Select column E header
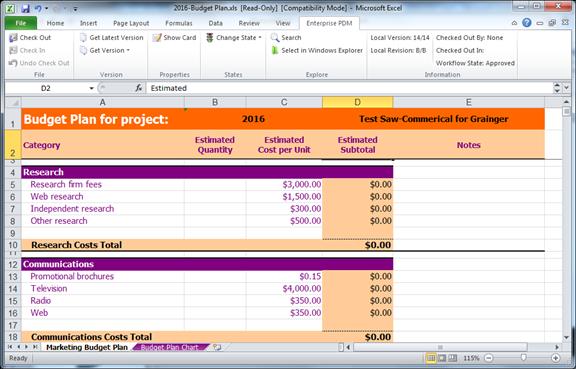 tap(469, 102)
